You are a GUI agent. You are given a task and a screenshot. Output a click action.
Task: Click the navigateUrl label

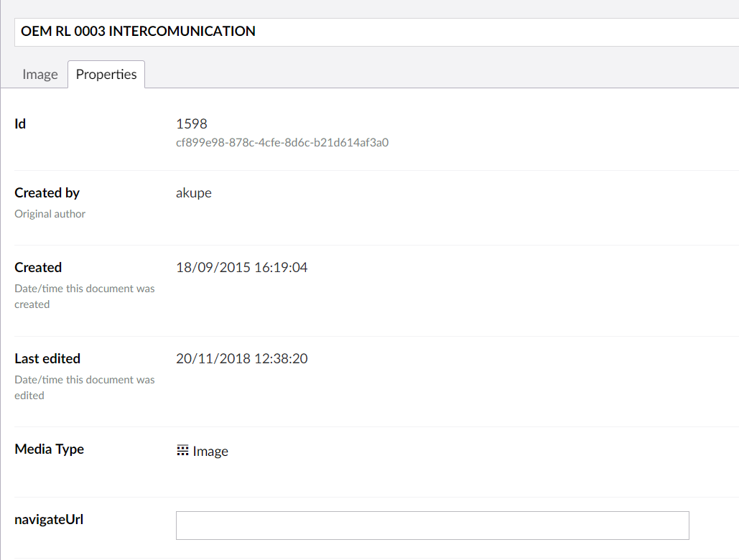49,519
